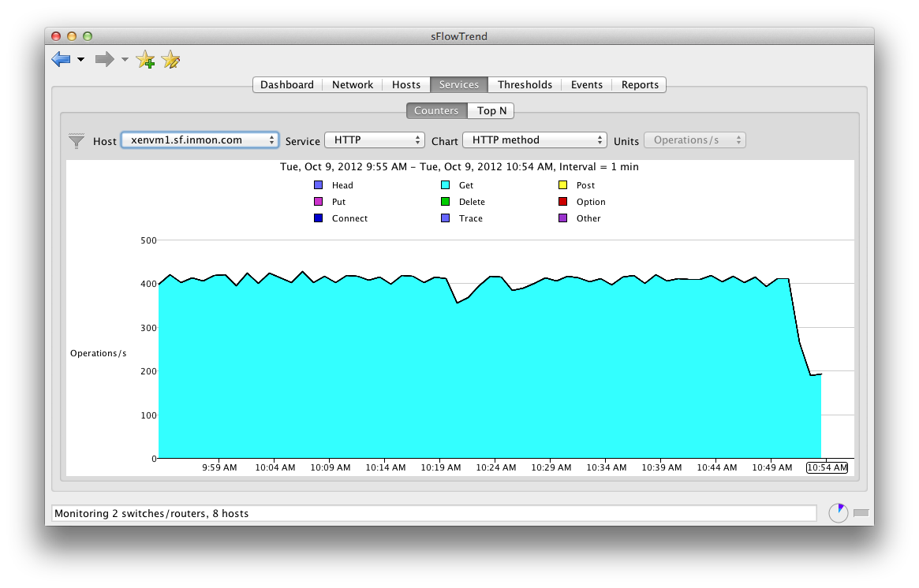Click the add favorite star icon

[x=146, y=59]
